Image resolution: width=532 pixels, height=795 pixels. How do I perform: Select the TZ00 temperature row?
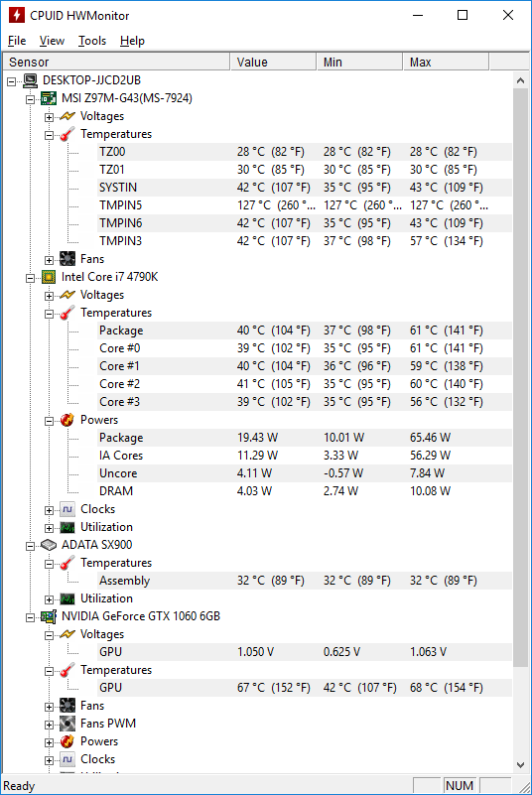click(x=305, y=152)
